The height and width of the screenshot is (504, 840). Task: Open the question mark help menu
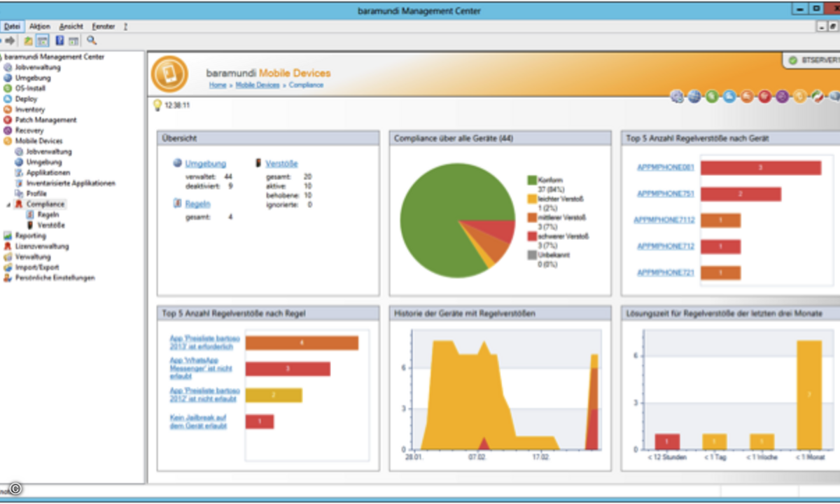pos(125,26)
